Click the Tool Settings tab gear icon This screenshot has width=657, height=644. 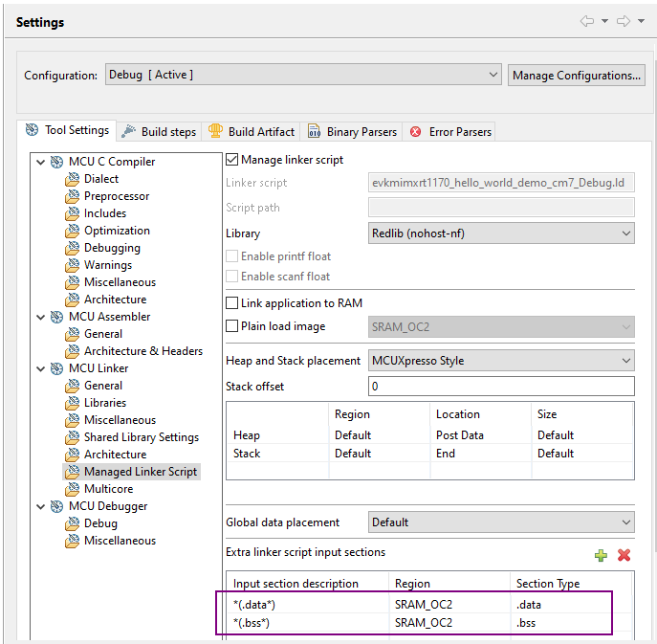[x=32, y=130]
